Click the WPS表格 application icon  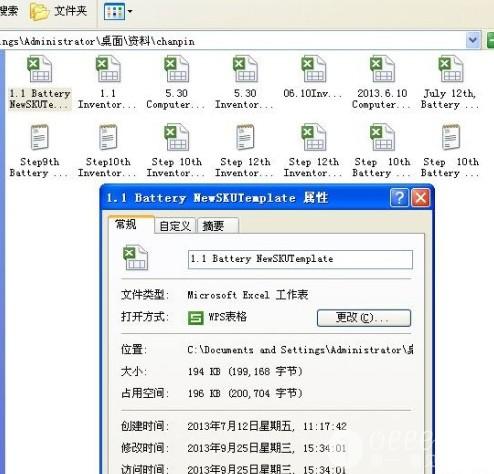[196, 317]
